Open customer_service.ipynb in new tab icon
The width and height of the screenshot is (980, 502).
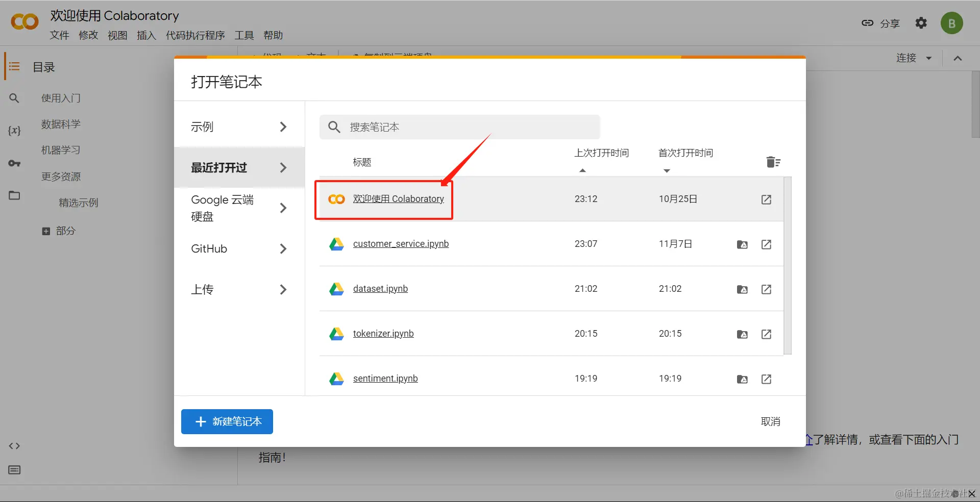click(766, 244)
